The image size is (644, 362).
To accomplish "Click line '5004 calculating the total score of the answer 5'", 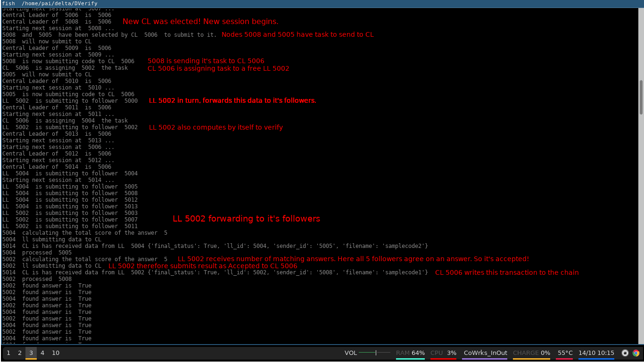I will (x=85, y=233).
